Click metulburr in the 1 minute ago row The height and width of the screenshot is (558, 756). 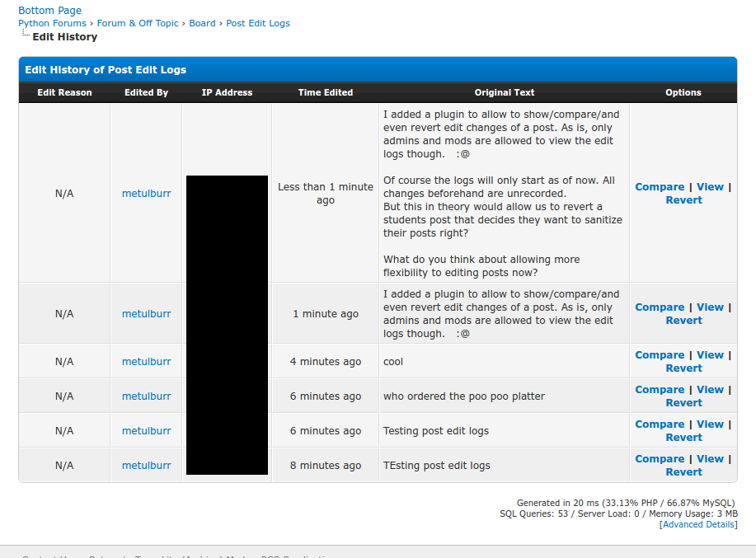pyautogui.click(x=147, y=314)
